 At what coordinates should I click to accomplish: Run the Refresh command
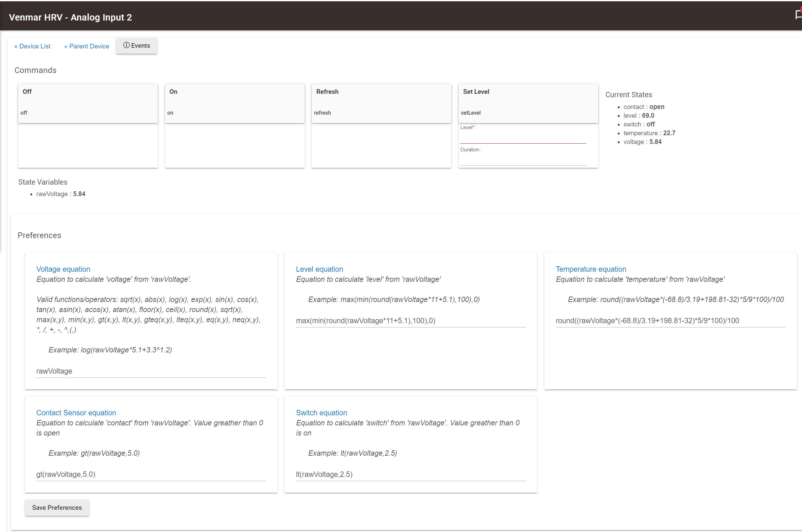pos(381,104)
